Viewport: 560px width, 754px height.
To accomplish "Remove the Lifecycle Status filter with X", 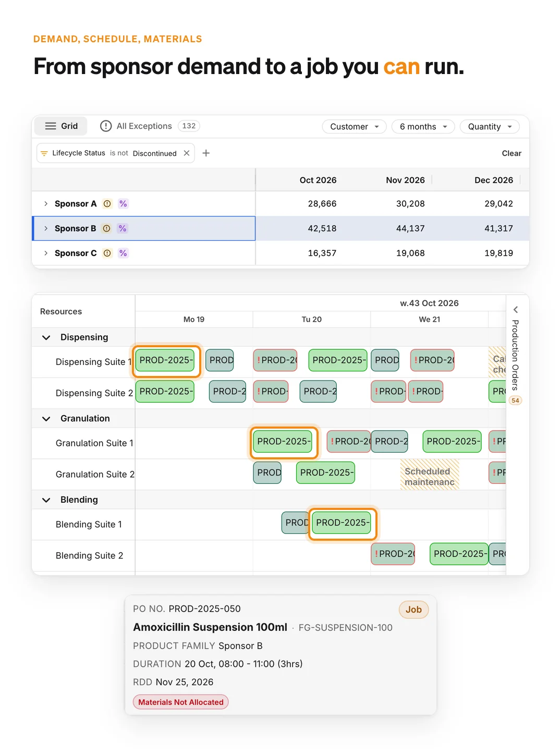I will (x=187, y=153).
